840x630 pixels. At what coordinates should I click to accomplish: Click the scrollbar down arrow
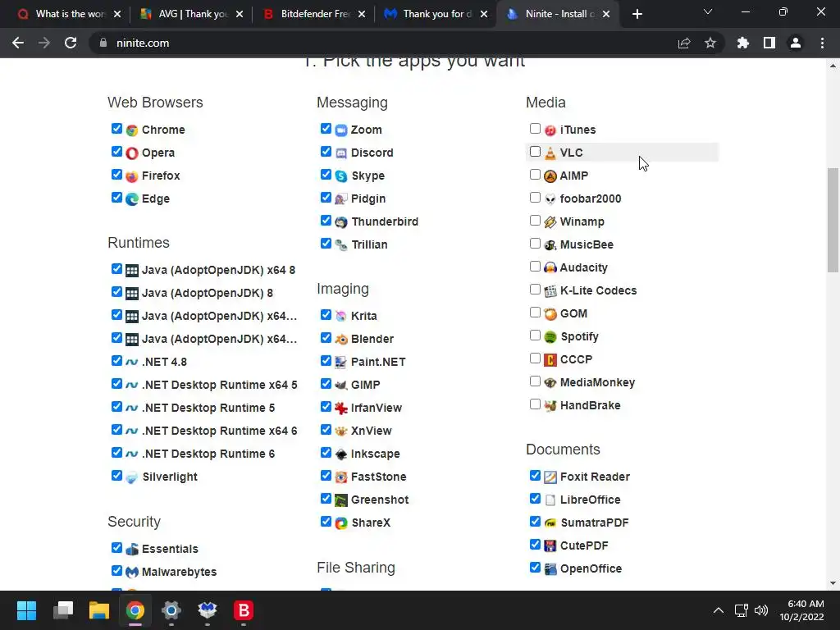click(x=833, y=583)
